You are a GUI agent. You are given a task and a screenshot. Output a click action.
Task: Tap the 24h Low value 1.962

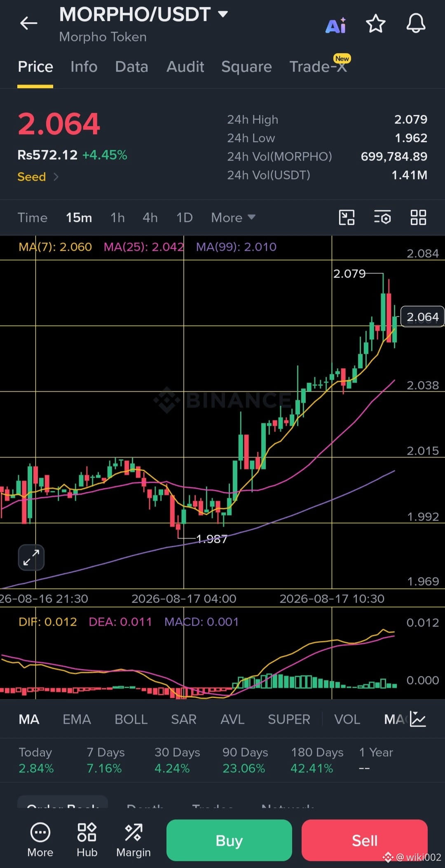click(411, 138)
